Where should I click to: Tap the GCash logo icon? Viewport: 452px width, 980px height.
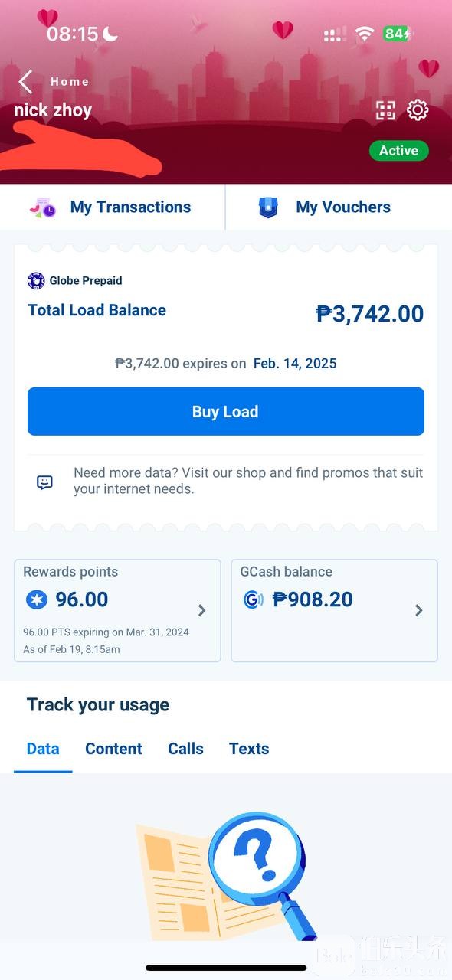(253, 599)
